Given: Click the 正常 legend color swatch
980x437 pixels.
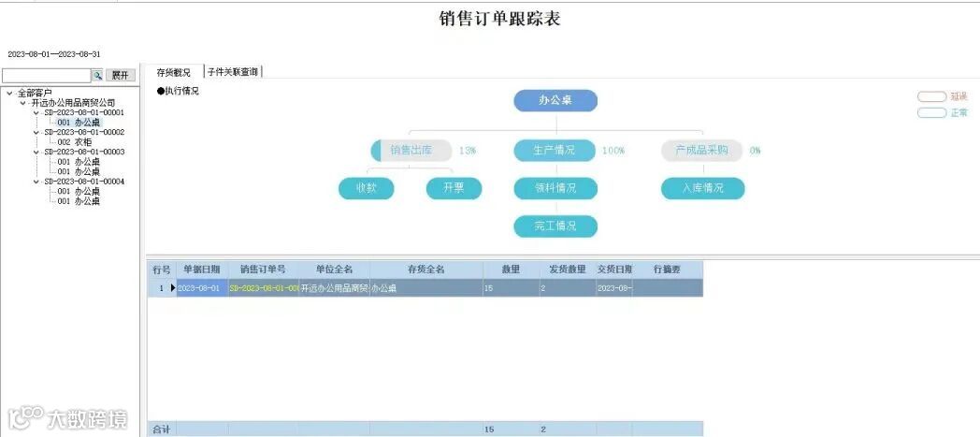Looking at the screenshot, I should point(931,113).
